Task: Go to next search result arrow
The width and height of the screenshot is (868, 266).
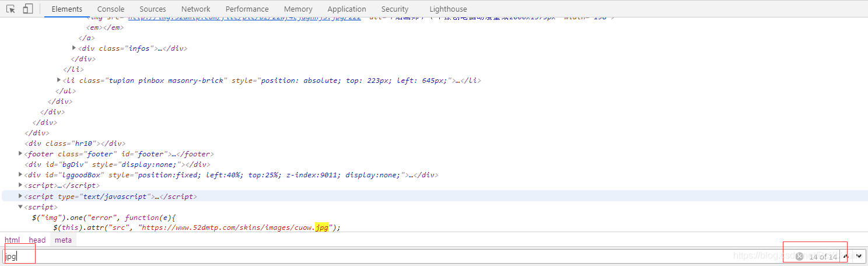Action: 859,256
